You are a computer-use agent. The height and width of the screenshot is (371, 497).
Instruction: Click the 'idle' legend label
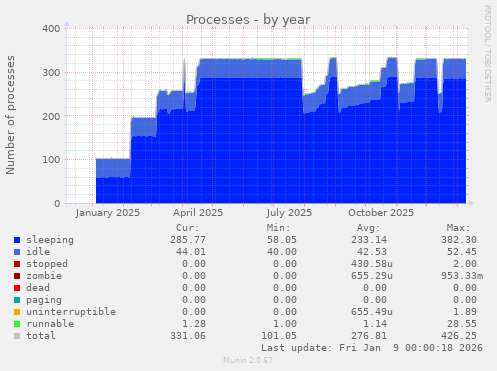[38, 252]
